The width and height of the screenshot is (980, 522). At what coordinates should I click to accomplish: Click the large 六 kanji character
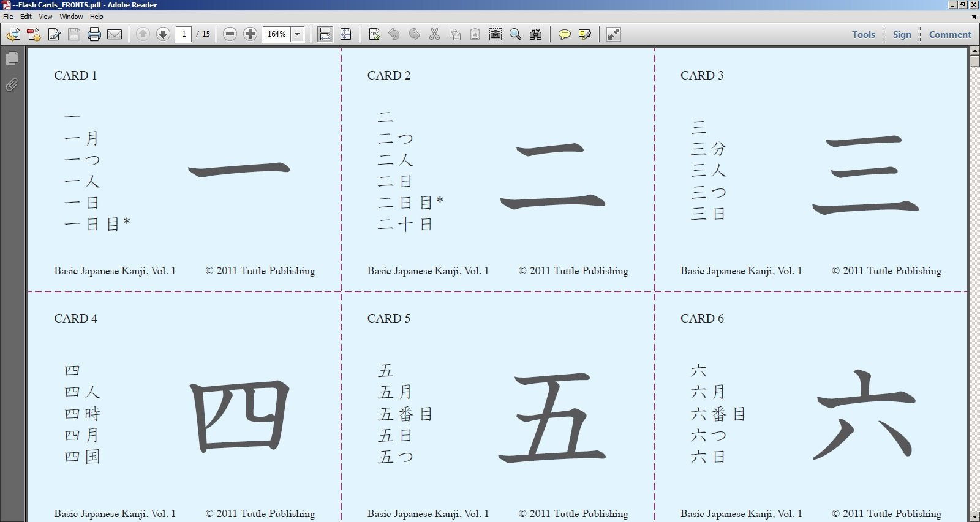point(864,415)
